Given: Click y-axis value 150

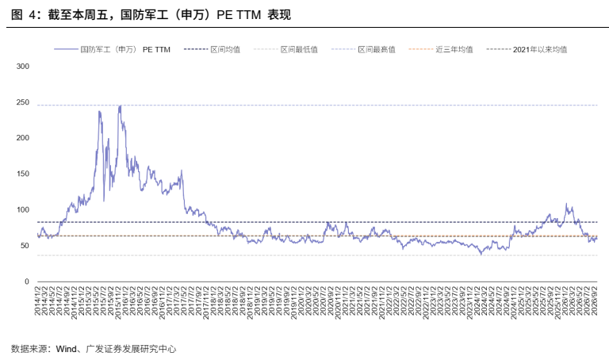Looking at the screenshot, I should coord(22,174).
